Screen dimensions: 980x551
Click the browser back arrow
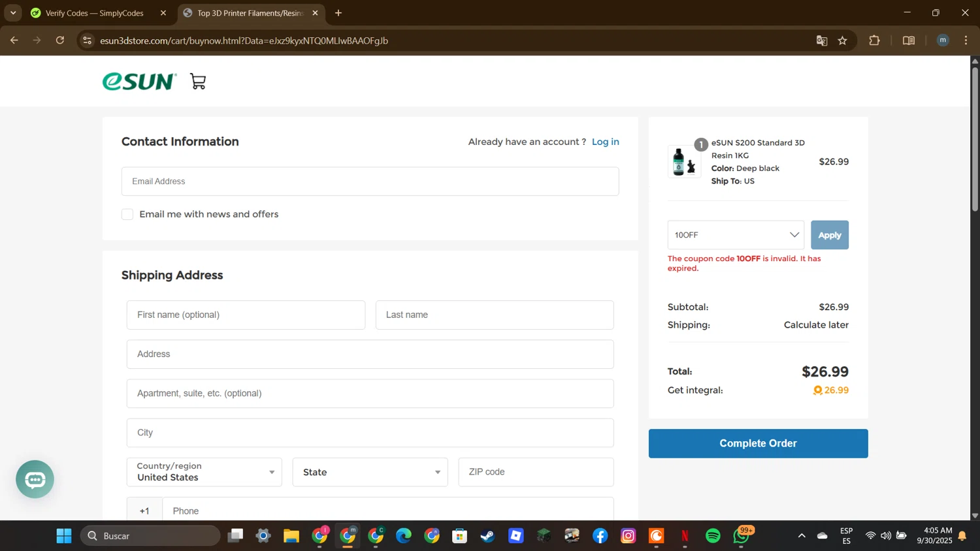tap(14, 40)
